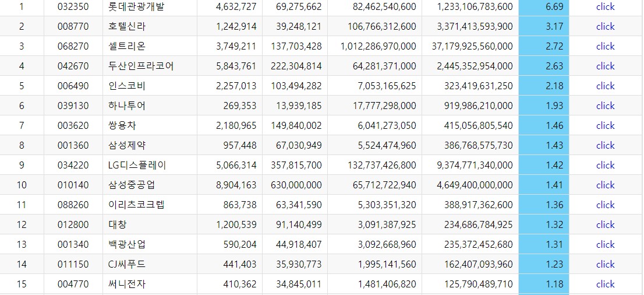Click the link for 두산인프라코어

click(x=605, y=66)
